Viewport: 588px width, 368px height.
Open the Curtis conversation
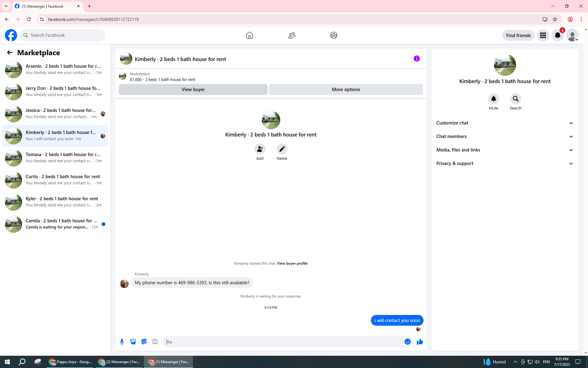pyautogui.click(x=55, y=180)
